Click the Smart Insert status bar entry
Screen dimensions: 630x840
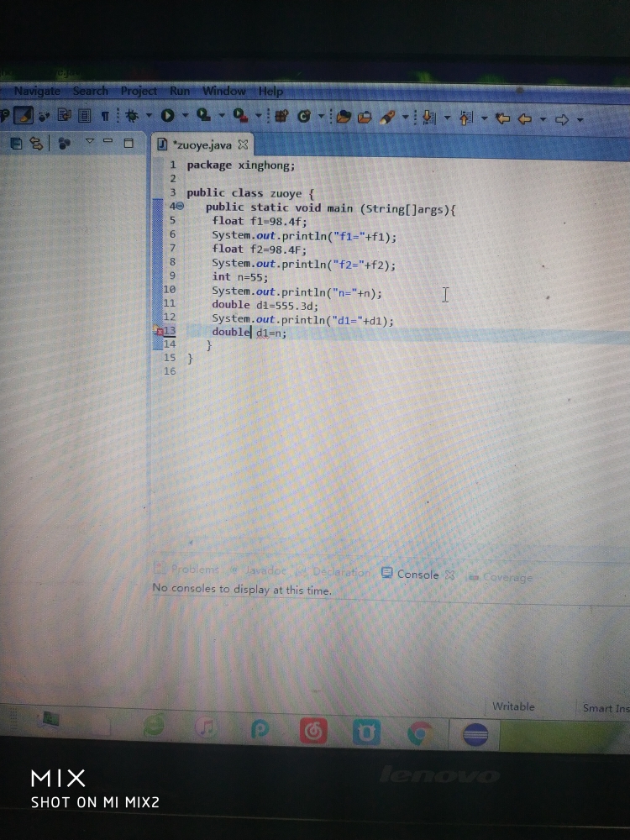pyautogui.click(x=606, y=708)
